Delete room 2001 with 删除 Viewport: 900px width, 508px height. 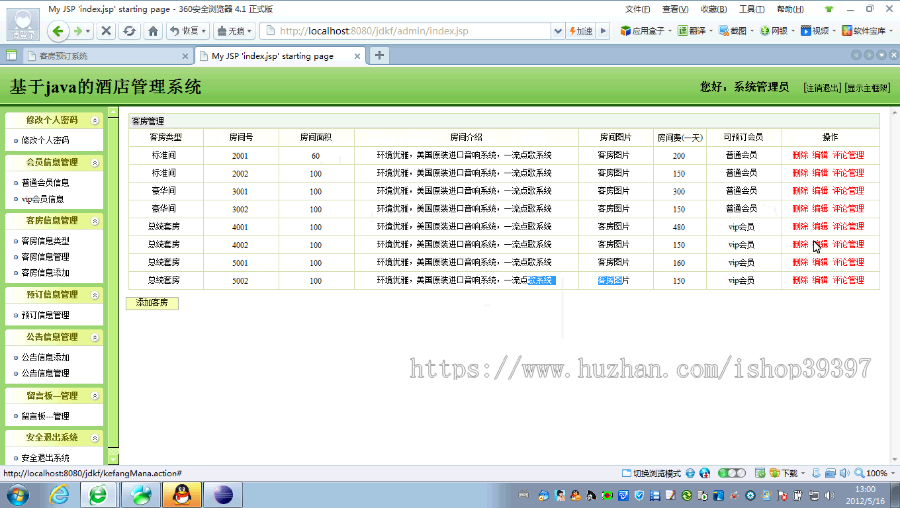click(800, 155)
